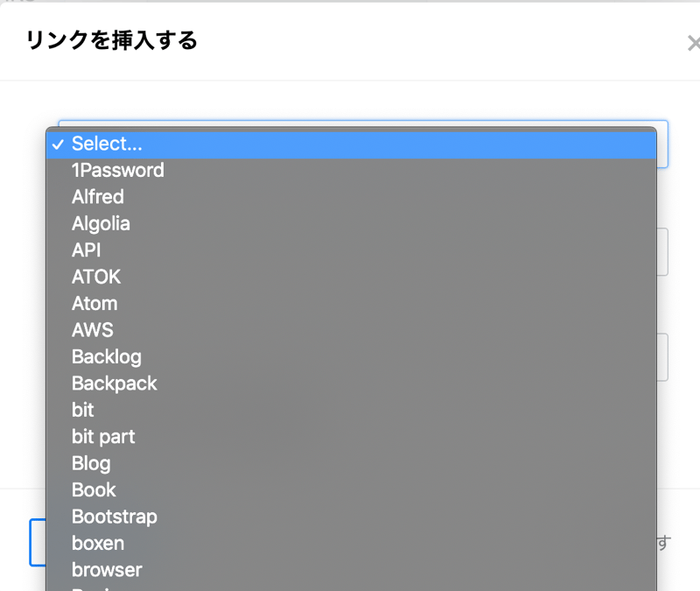This screenshot has height=591, width=700.
Task: Select 1Password from the dropdown list
Action: point(117,171)
